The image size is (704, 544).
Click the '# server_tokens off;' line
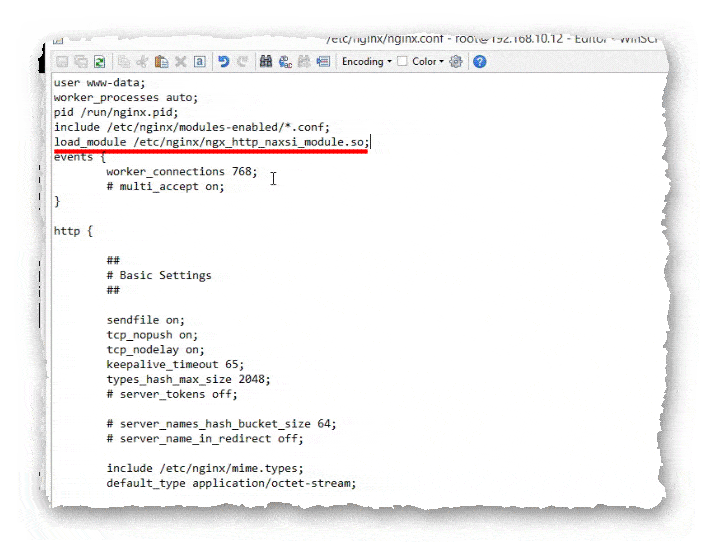[172, 395]
